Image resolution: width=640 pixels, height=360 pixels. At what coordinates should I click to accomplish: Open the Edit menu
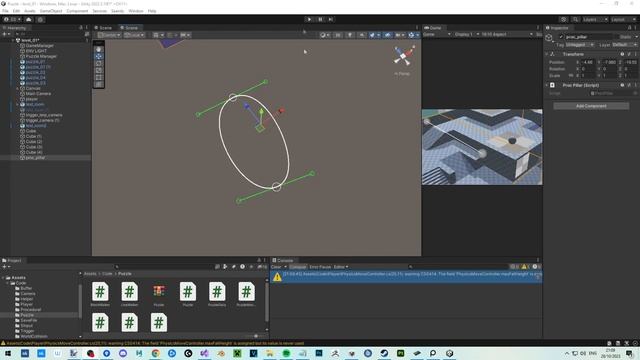point(16,11)
